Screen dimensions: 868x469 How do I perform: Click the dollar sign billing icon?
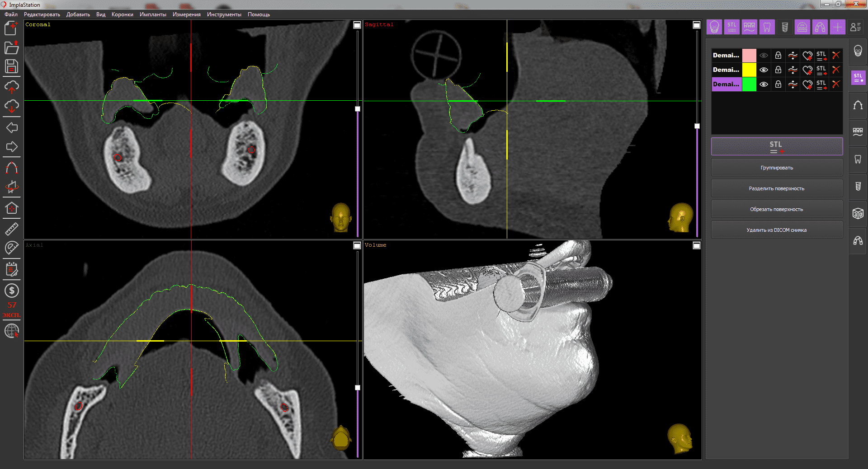(x=11, y=291)
